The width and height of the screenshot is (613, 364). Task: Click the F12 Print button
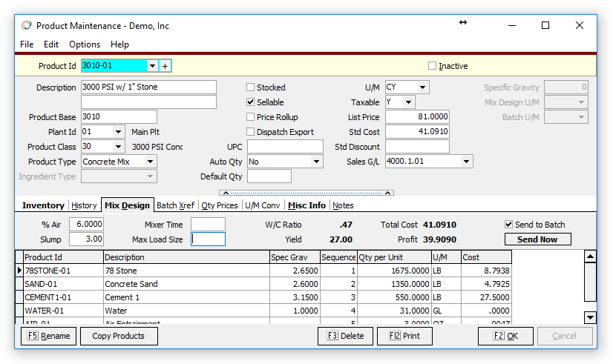[x=404, y=336]
